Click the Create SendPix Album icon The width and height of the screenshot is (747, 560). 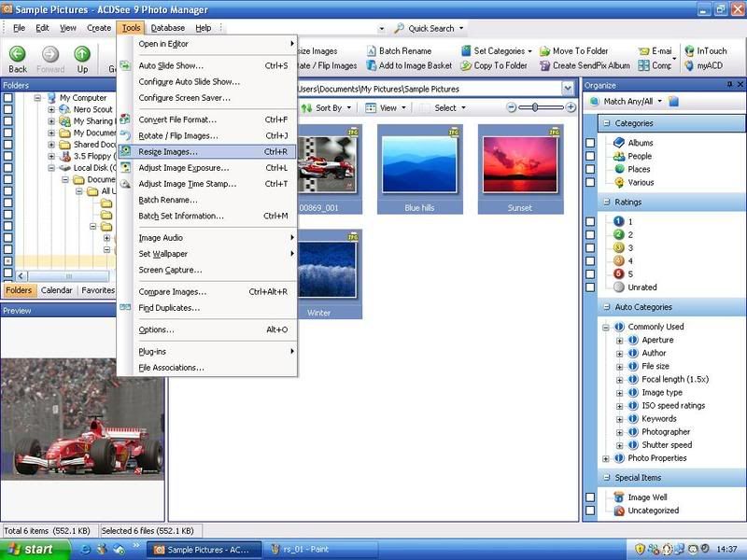[x=544, y=65]
